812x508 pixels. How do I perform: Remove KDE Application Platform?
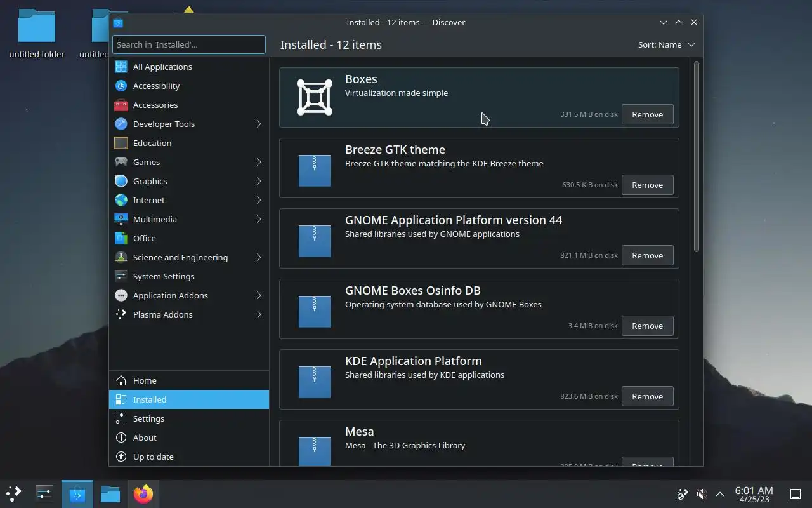(647, 396)
